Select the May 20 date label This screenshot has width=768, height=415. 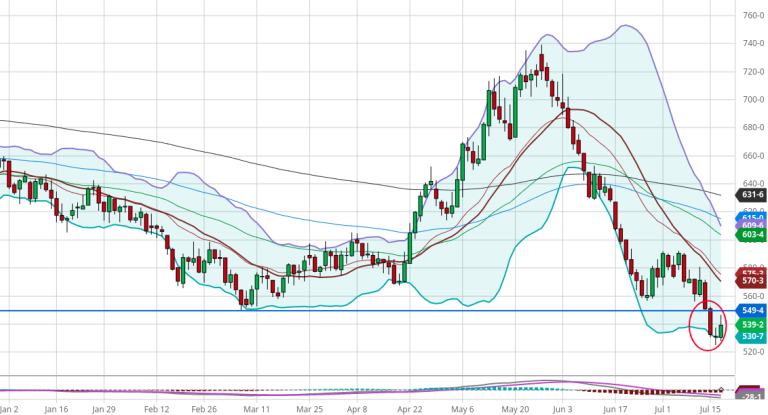click(516, 409)
